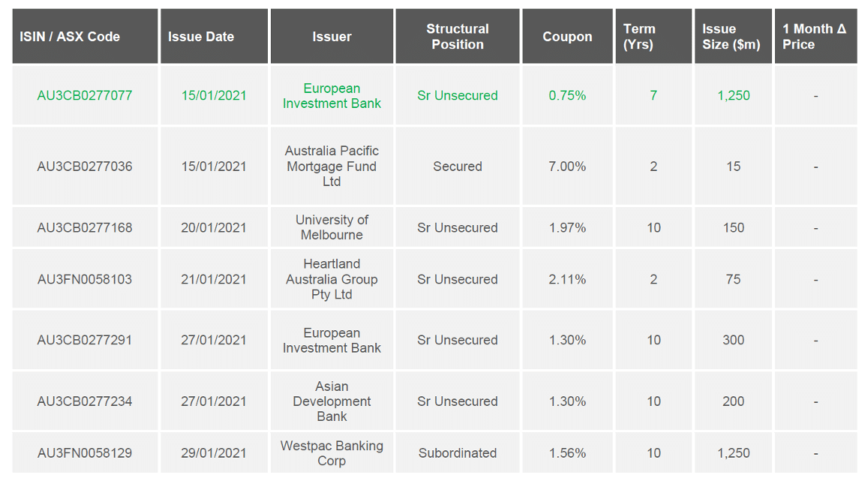Select the Coupon column header
This screenshot has height=481, width=868.
(x=567, y=37)
